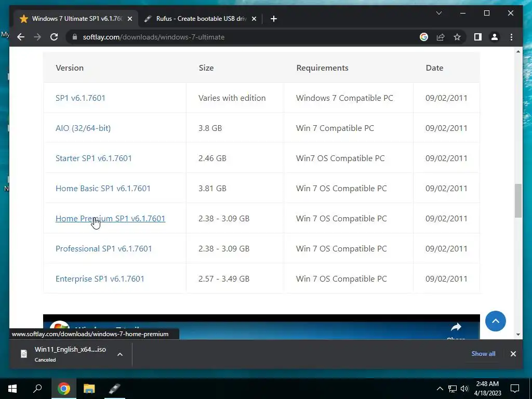Viewport: 532px width, 399px height.
Task: Expand options for the Win11 ISO download
Action: click(x=120, y=354)
